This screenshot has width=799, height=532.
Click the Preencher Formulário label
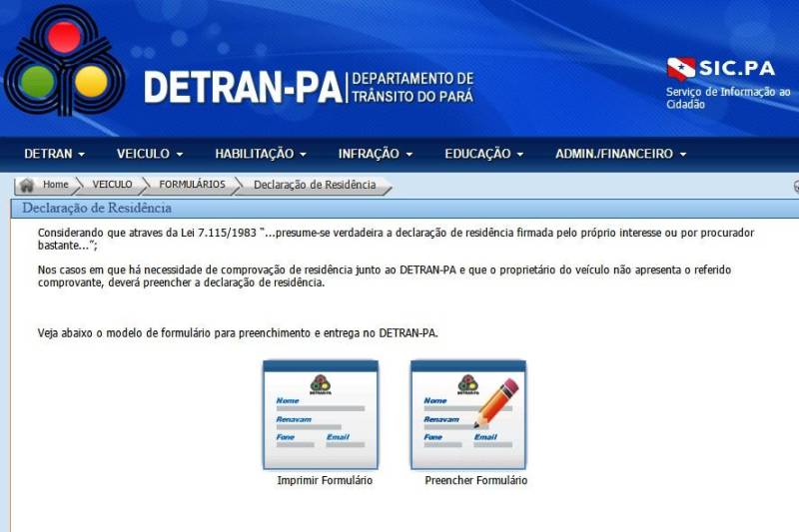tap(476, 480)
